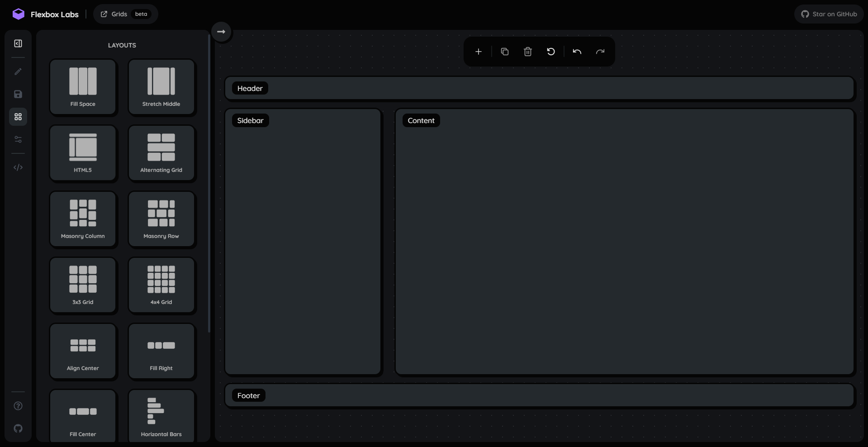The image size is (868, 447).
Task: Collapse the layouts panel with the arrow button
Action: pyautogui.click(x=221, y=32)
